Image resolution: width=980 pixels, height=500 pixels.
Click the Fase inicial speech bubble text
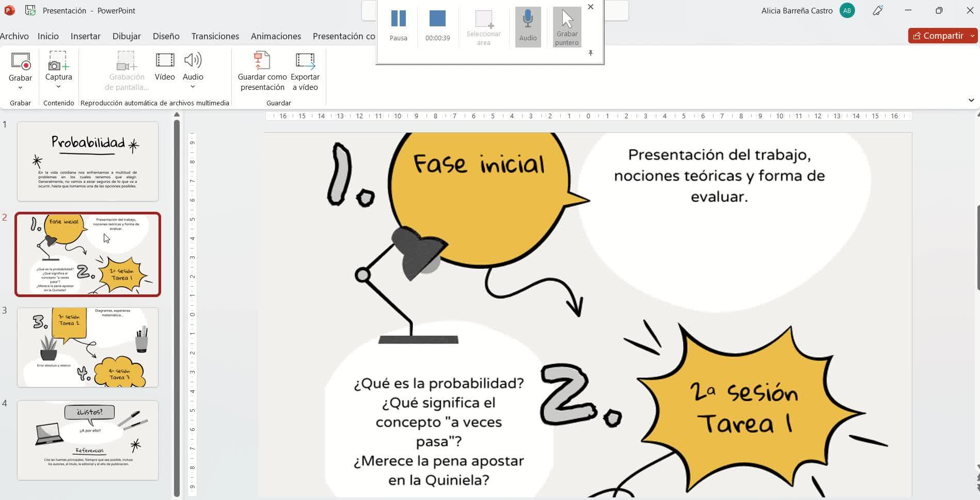click(479, 164)
